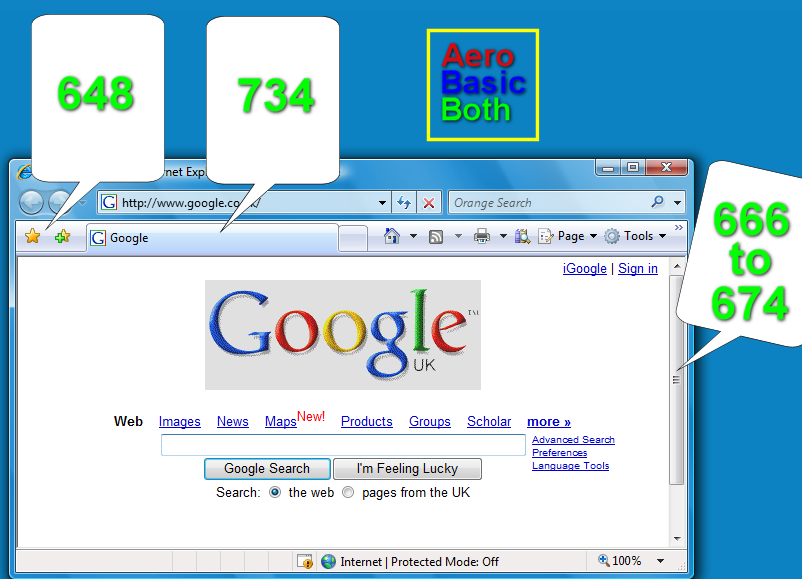Viewport: 802px width, 579px height.
Task: Click the zoom magnifier icon in status bar
Action: [604, 560]
